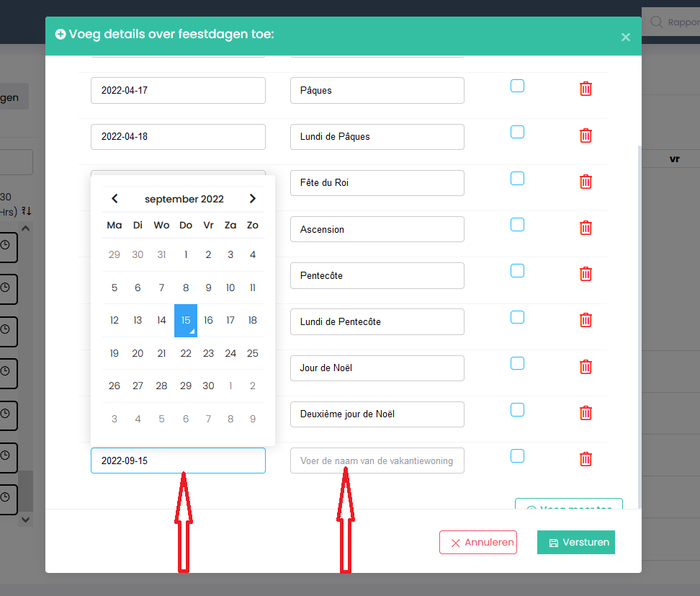This screenshot has width=700, height=596.
Task: Tick the checkbox for Pâques
Action: [x=517, y=86]
